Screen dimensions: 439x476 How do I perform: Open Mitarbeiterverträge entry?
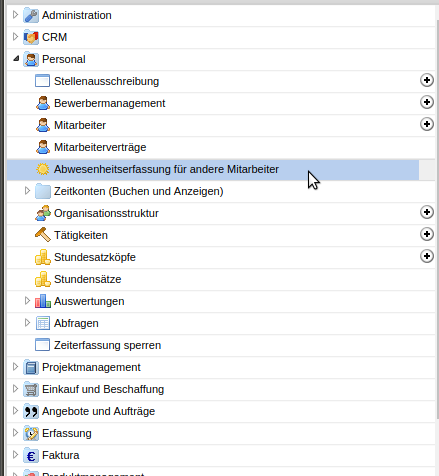[100, 147]
